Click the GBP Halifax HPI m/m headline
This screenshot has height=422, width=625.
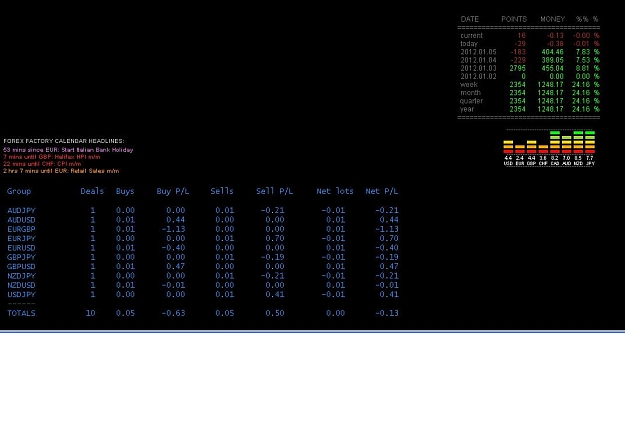(x=52, y=157)
